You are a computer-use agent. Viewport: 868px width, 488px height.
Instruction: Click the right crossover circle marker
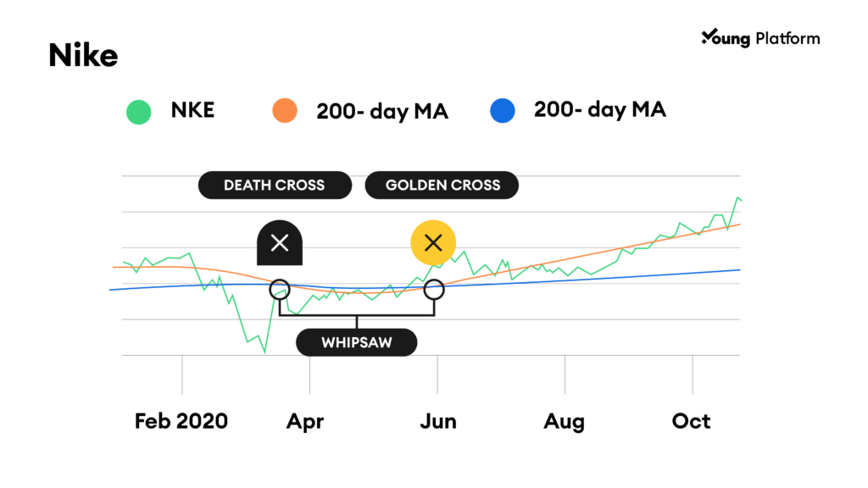(434, 290)
